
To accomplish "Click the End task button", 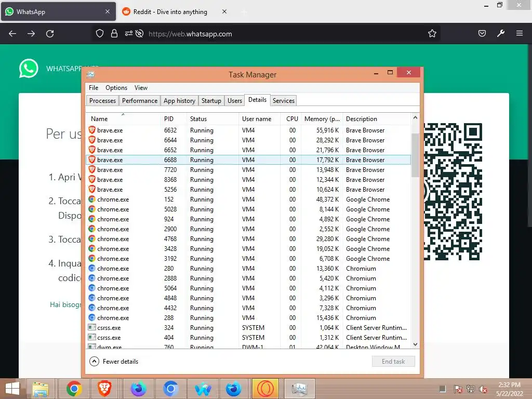I will tap(393, 362).
